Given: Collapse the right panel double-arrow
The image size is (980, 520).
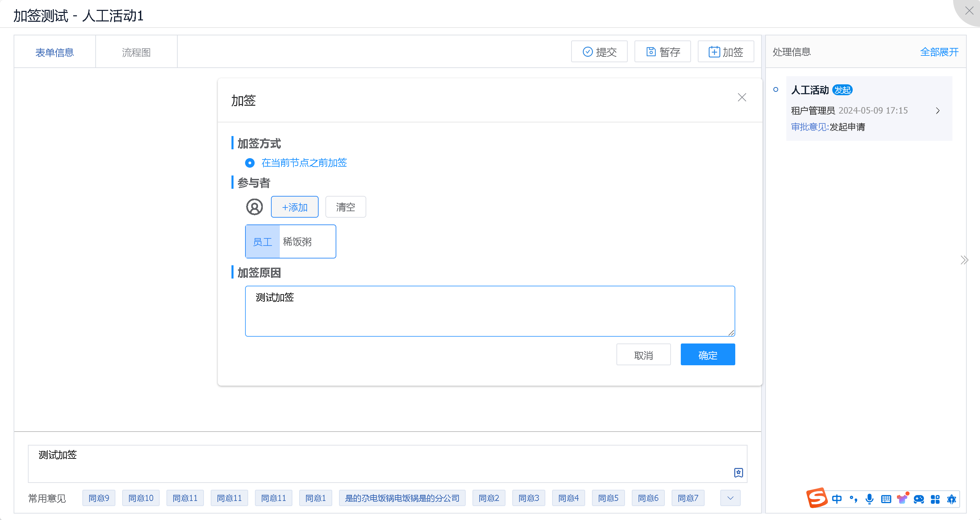Looking at the screenshot, I should [x=964, y=260].
